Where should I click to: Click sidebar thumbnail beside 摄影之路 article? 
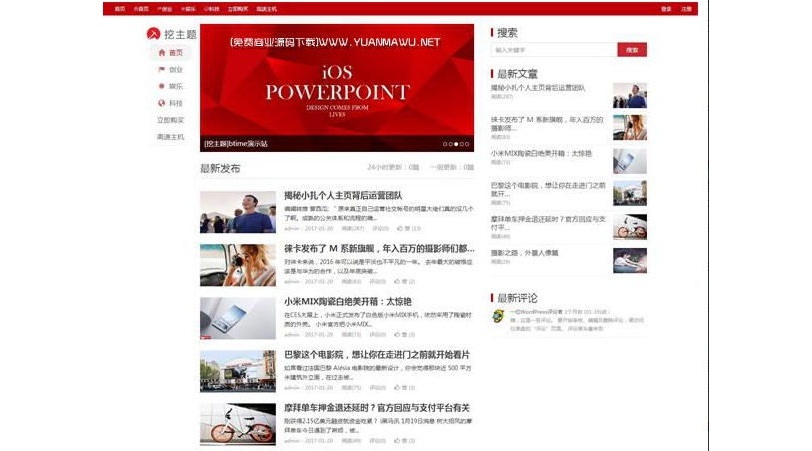630,260
